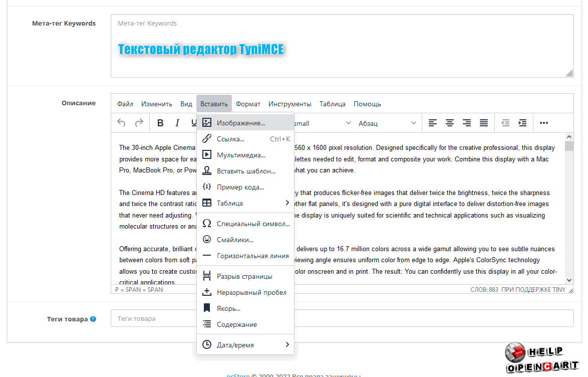This screenshot has width=588, height=377.
Task: Click the help icon next to Теги товара
Action: pyautogui.click(x=93, y=319)
